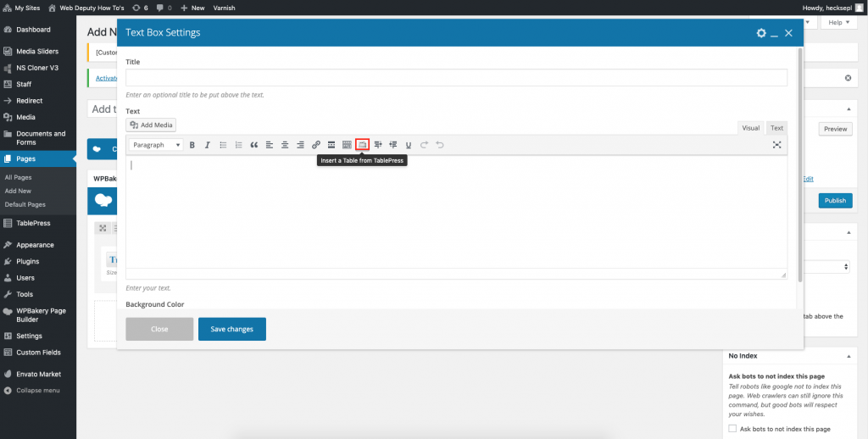Screen dimensions: 868x439
Task: Click the Edit link near Publish
Action: coord(808,179)
